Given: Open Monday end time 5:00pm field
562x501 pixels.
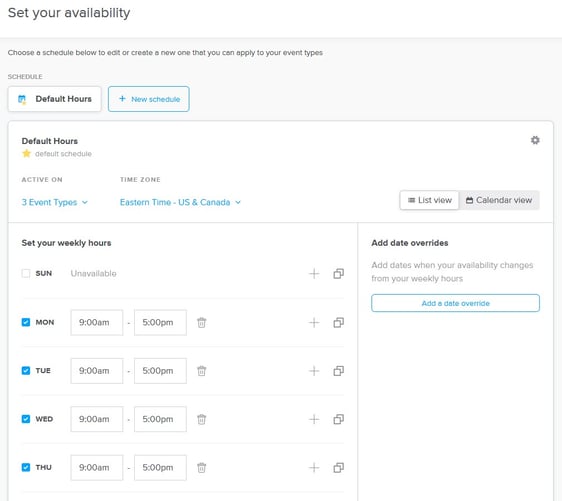Looking at the screenshot, I should (160, 323).
